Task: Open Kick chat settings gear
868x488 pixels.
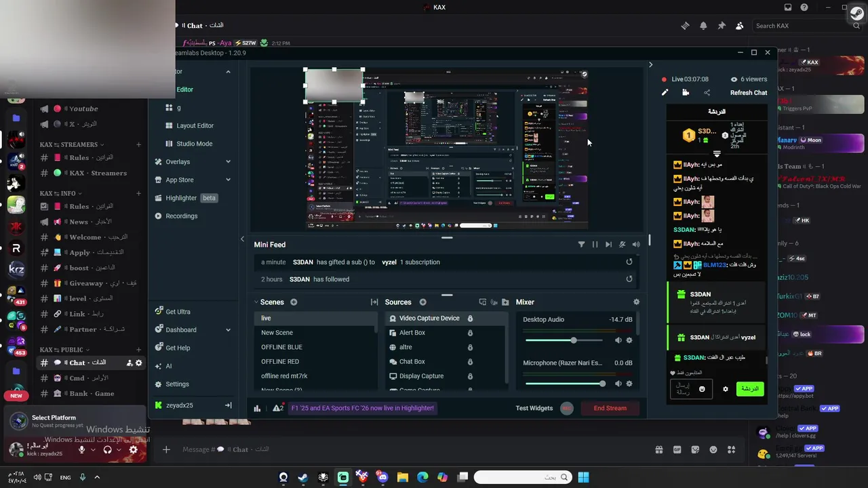Action: [725, 389]
